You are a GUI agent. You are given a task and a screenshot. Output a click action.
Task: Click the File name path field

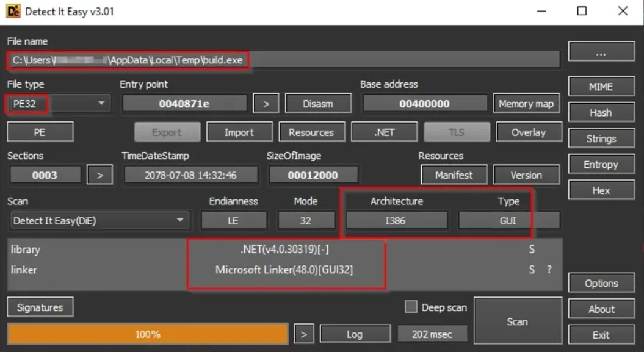[283, 60]
